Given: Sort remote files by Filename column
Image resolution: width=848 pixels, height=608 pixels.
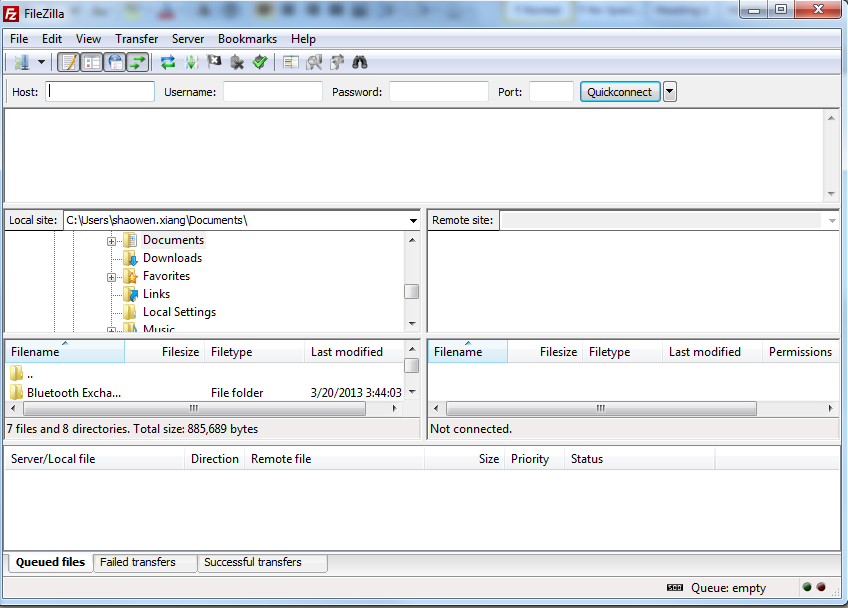Looking at the screenshot, I should [468, 352].
